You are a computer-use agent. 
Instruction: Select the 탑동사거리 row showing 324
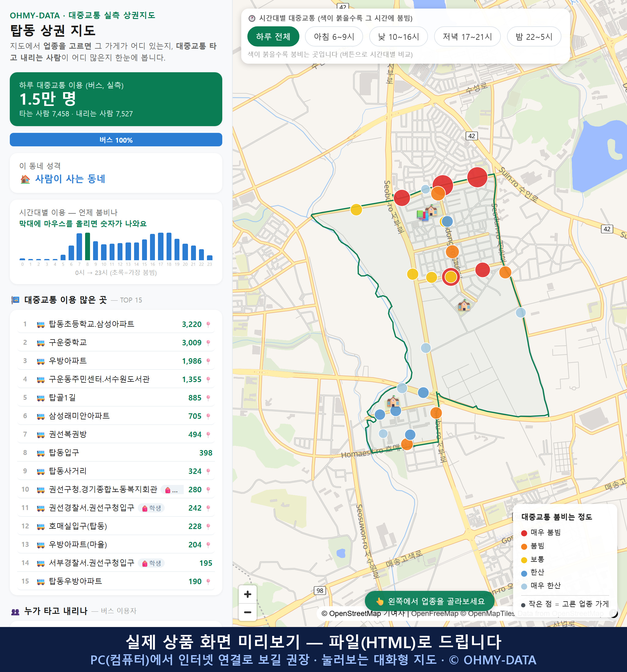116,471
